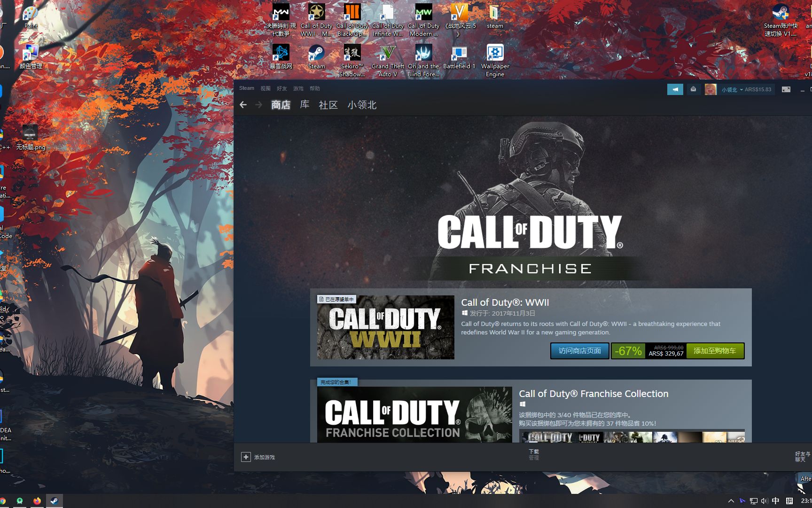This screenshot has width=812, height=508.
Task: Open Call of Duty Franchise Collection title
Action: [x=593, y=394]
